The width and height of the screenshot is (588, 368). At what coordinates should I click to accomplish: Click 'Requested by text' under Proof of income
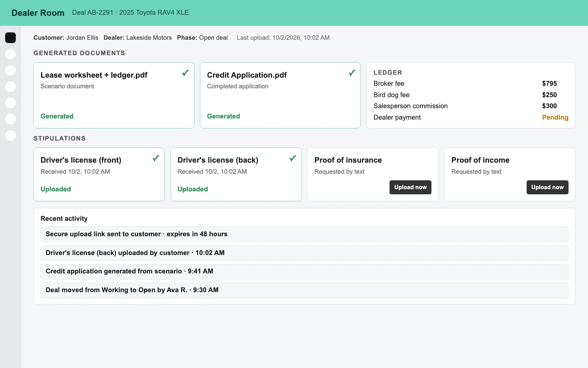pyautogui.click(x=476, y=171)
